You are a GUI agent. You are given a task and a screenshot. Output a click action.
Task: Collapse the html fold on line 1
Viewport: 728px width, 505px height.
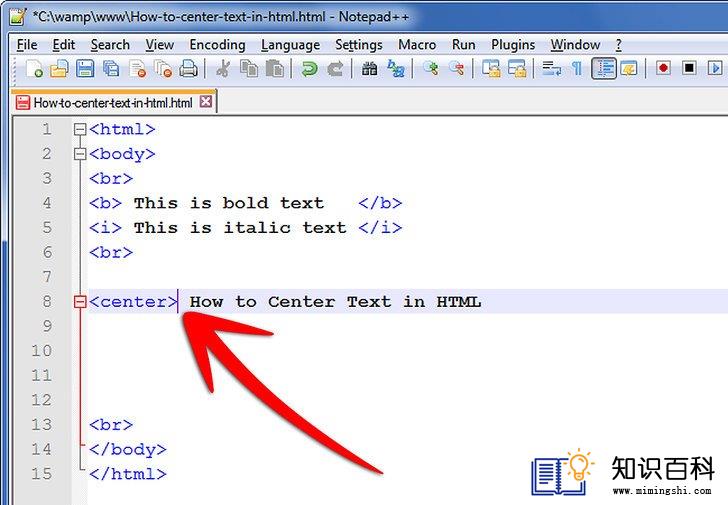80,129
